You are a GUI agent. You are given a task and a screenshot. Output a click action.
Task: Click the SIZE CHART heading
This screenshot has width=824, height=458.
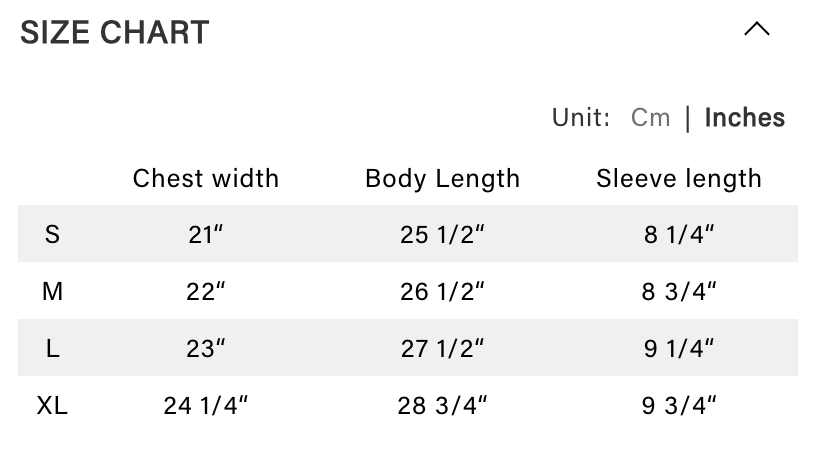pyautogui.click(x=115, y=32)
